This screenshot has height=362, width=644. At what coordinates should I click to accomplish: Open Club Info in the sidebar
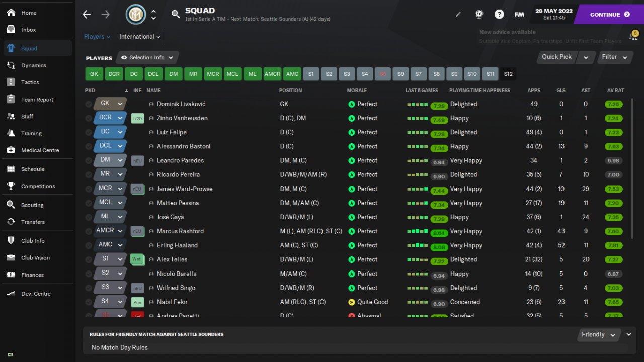[38, 241]
